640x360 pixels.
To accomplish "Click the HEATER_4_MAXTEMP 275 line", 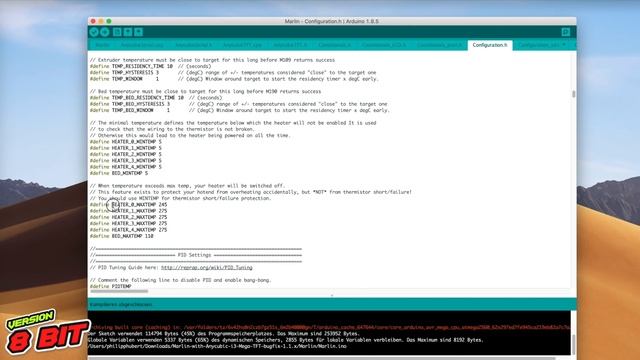I will [129, 230].
